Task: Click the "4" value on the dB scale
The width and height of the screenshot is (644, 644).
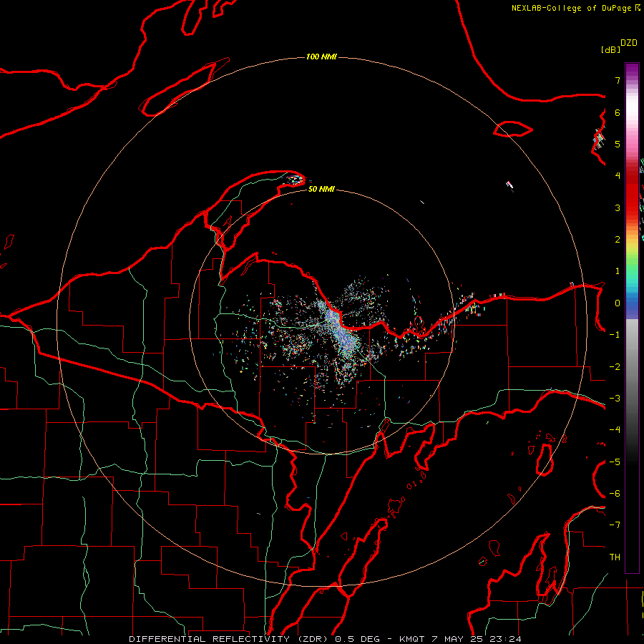Action: (618, 176)
